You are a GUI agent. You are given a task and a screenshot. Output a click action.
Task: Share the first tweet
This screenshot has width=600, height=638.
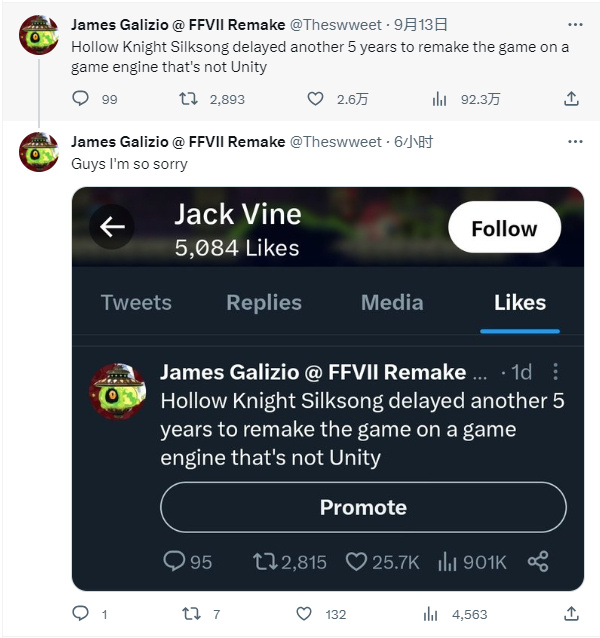(x=571, y=99)
